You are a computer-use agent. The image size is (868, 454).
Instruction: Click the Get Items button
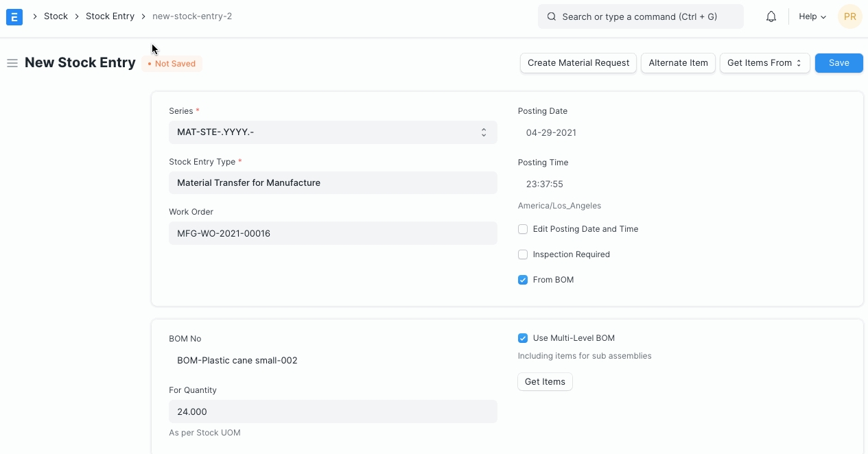pos(545,382)
